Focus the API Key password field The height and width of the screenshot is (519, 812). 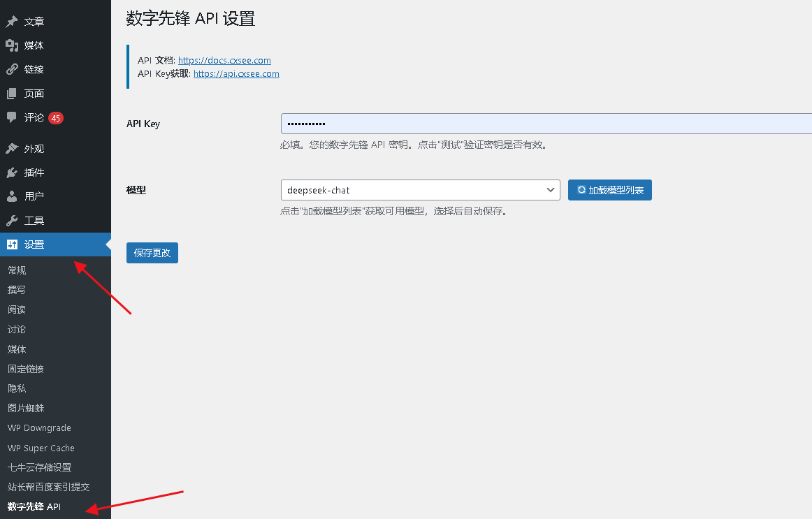click(545, 124)
